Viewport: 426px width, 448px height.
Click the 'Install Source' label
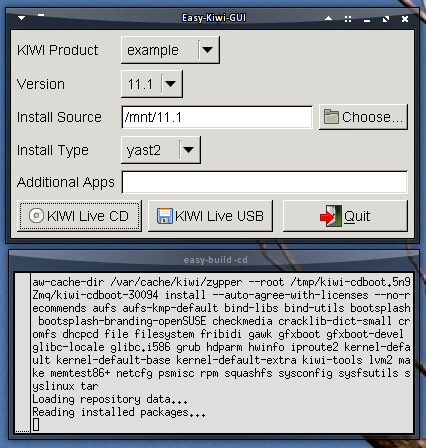(x=59, y=117)
